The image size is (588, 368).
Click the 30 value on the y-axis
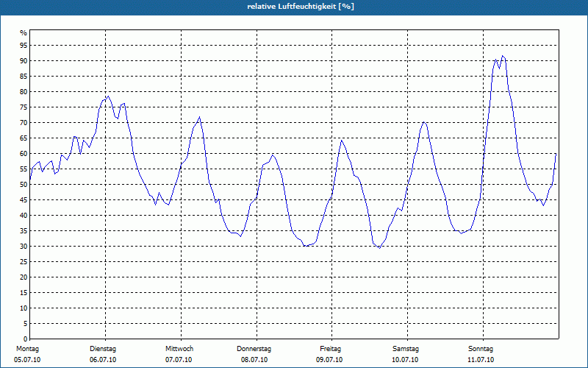coord(24,247)
